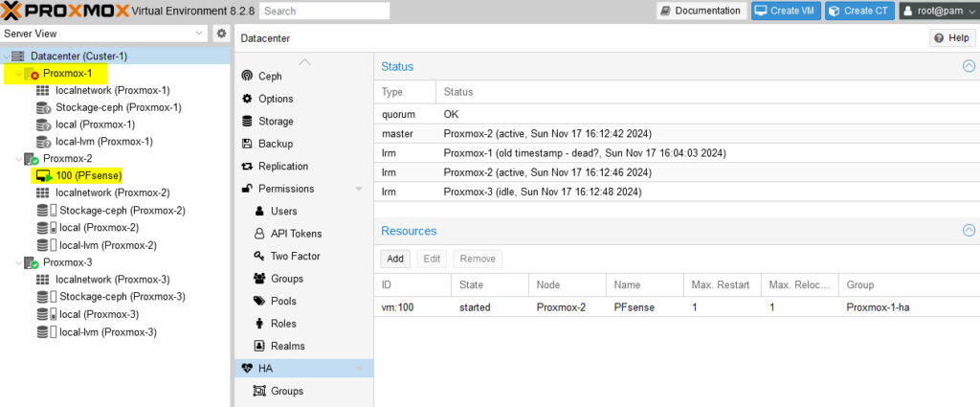Click the localnetwork (Proxmox-2) grid icon
The height and width of the screenshot is (407, 980).
(42, 193)
